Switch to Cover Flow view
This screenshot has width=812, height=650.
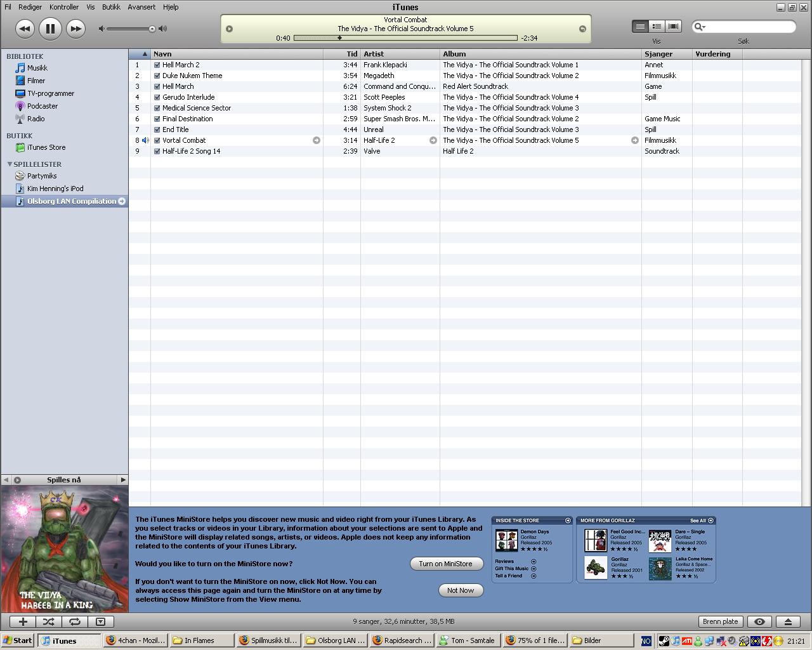click(x=674, y=26)
